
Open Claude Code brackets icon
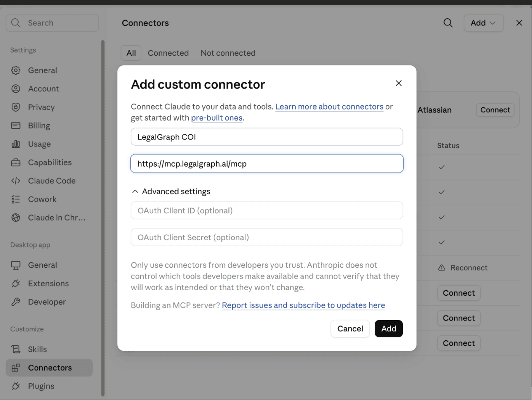(x=16, y=181)
